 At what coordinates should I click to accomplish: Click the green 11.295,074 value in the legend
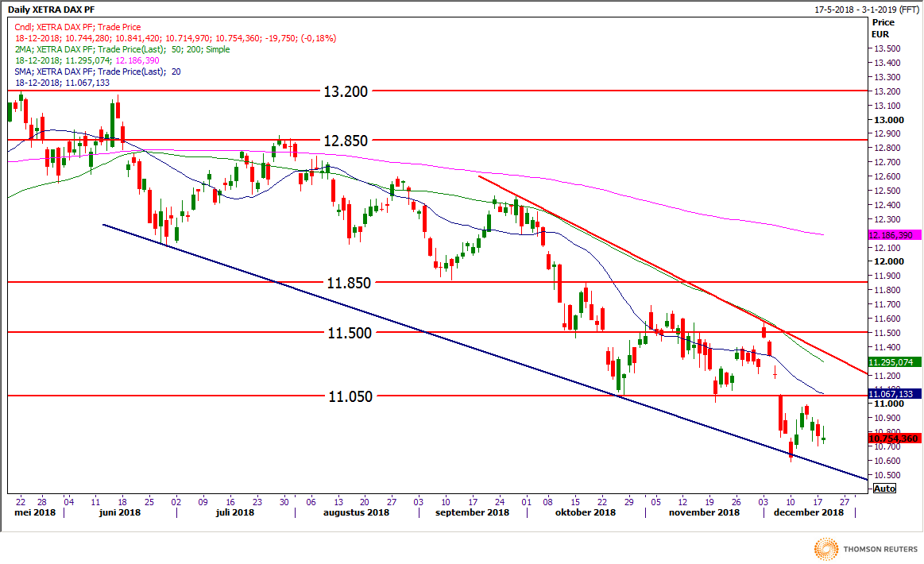[x=88, y=60]
